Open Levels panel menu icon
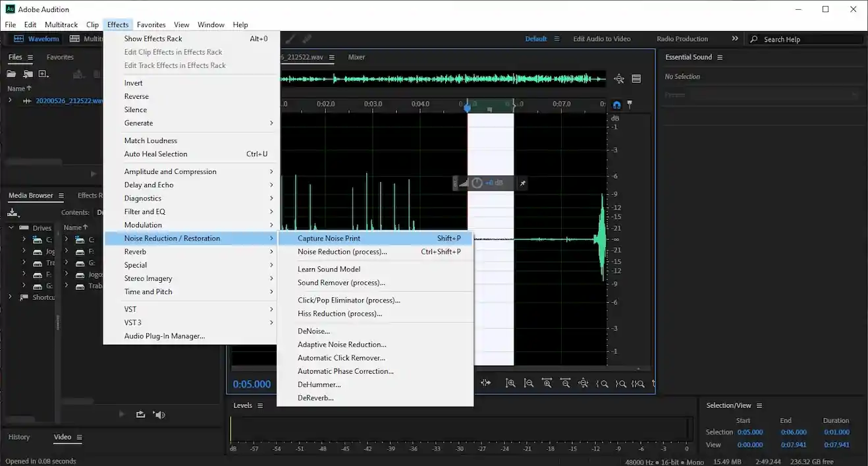Viewport: 868px width, 466px height. (260, 405)
